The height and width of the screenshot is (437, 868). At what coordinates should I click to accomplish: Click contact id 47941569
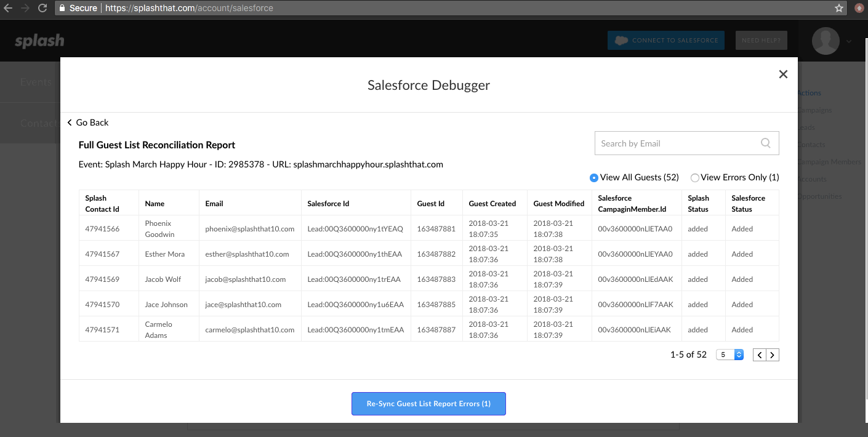pos(102,279)
